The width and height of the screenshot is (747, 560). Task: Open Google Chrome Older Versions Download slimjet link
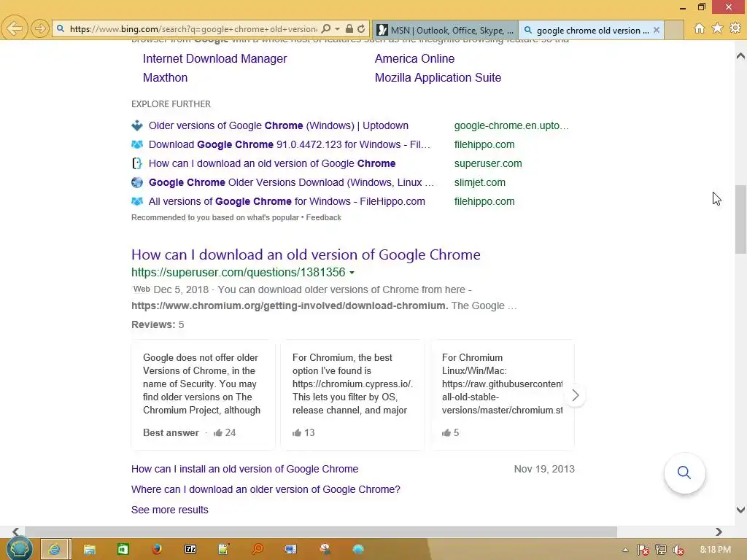291,183
